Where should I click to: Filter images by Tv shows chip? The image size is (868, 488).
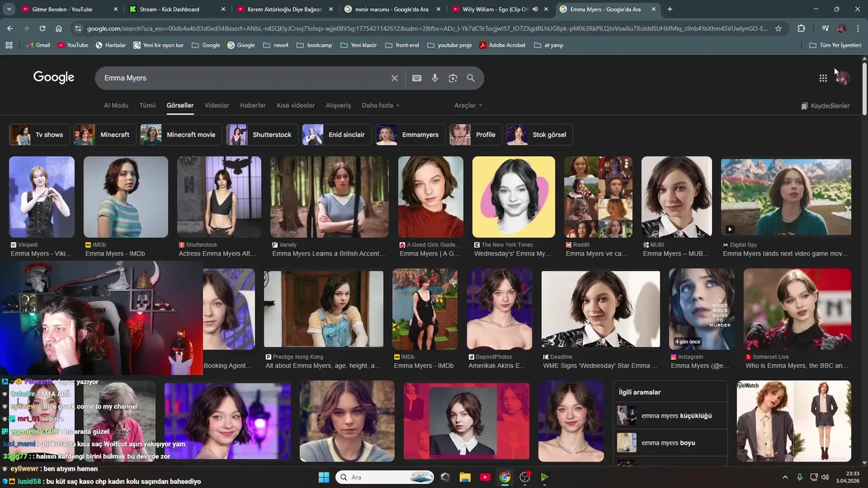click(39, 135)
